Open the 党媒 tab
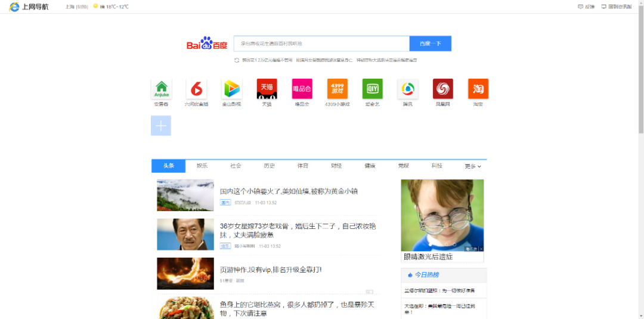The width and height of the screenshot is (644, 319). coord(403,166)
